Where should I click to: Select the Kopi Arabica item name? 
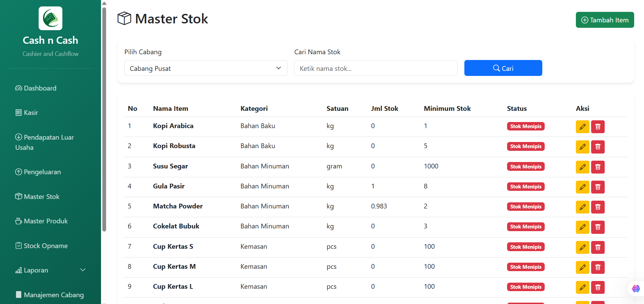point(173,126)
